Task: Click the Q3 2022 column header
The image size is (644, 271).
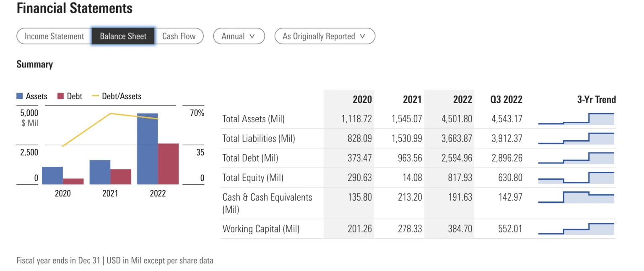Action: 506,100
